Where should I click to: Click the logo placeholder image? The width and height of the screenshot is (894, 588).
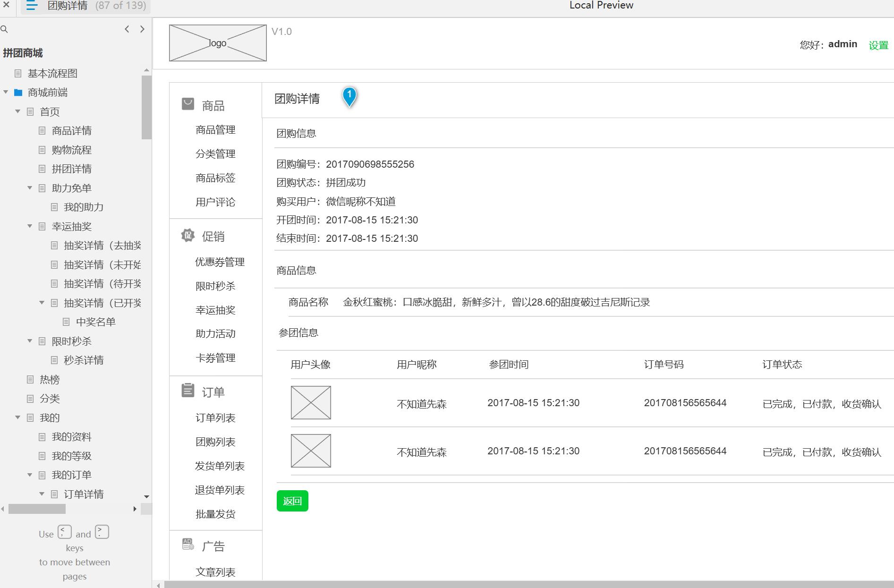[218, 43]
